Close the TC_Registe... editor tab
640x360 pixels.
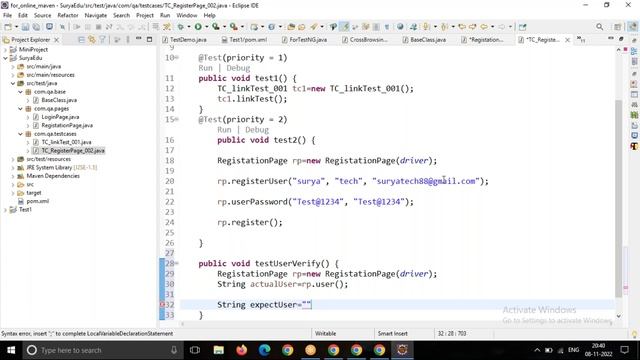567,40
